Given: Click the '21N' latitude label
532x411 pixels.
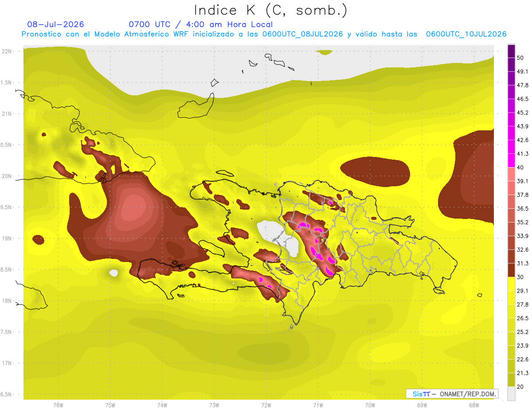Looking at the screenshot, I should tap(7, 114).
